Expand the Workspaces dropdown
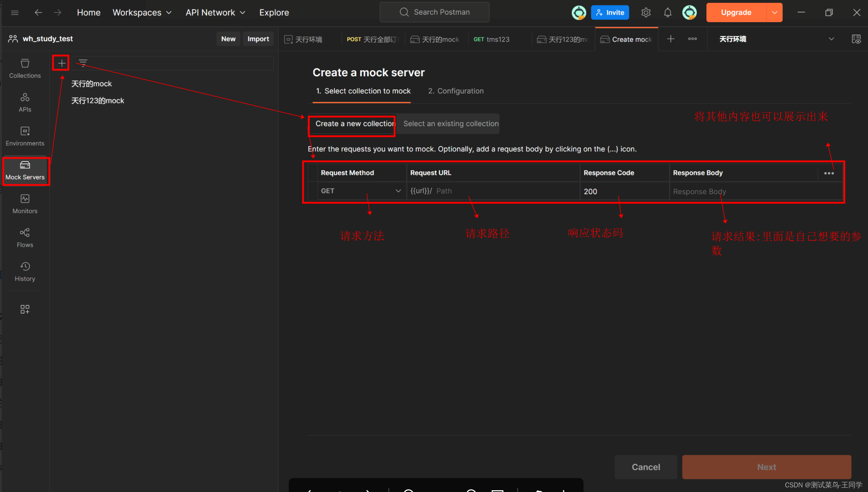Viewport: 868px width, 492px height. click(142, 12)
